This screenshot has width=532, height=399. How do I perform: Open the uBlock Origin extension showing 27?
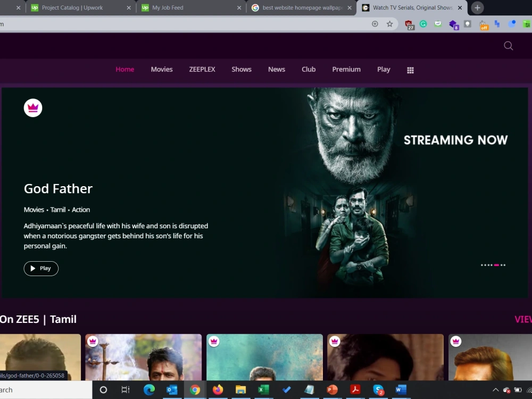(x=410, y=25)
